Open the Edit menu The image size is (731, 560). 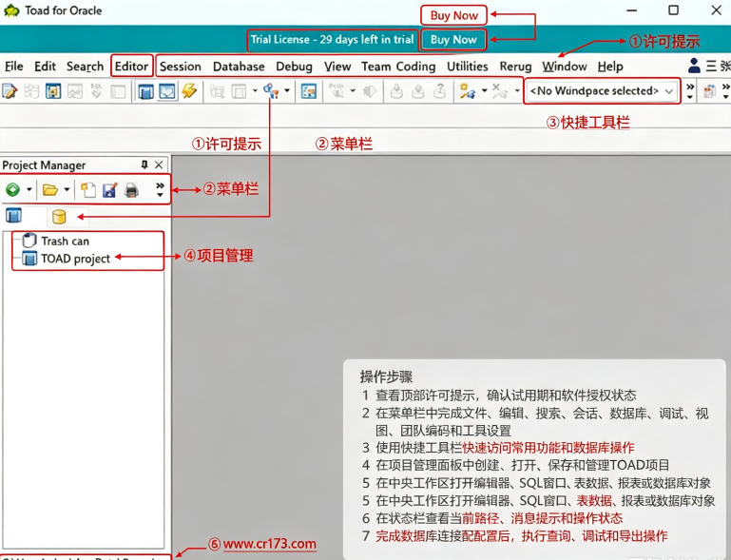46,67
